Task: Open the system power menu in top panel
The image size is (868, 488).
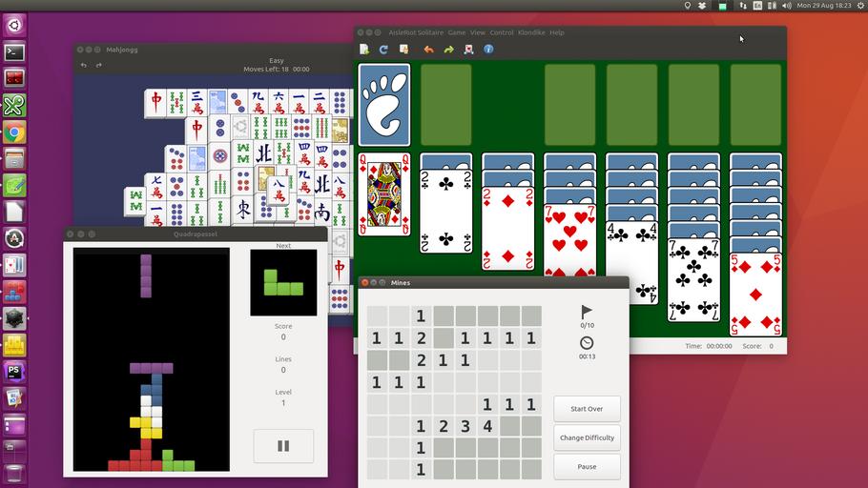Action: click(x=859, y=6)
